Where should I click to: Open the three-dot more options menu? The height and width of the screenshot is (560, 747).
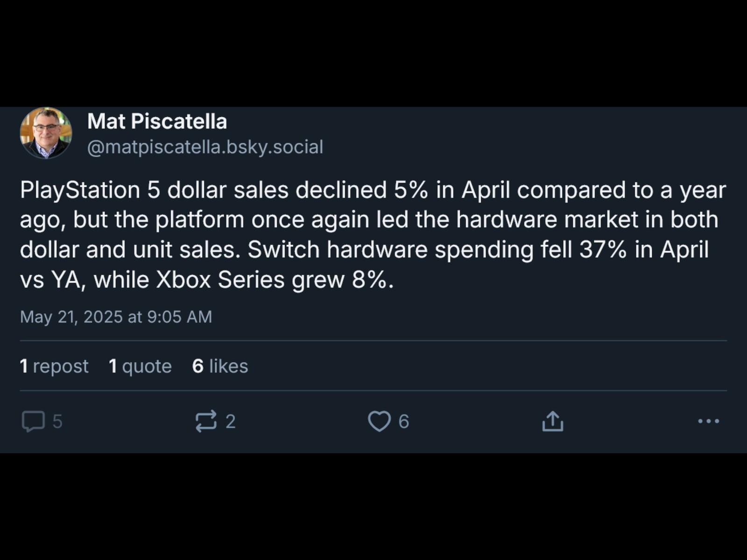708,421
